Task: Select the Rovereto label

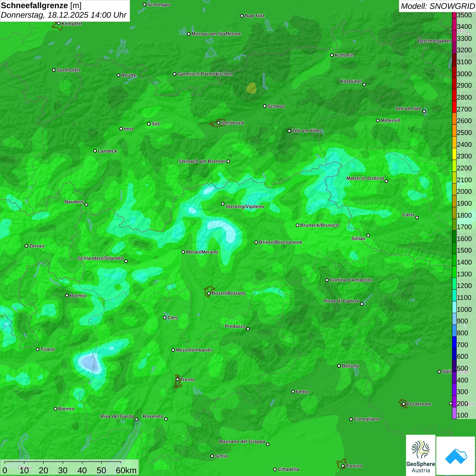Action: tap(153, 416)
